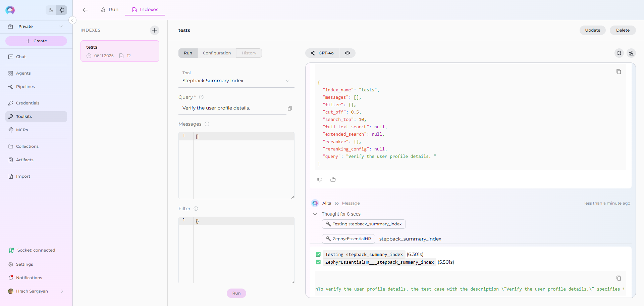Click the thumbs down feedback icon

coord(320,180)
